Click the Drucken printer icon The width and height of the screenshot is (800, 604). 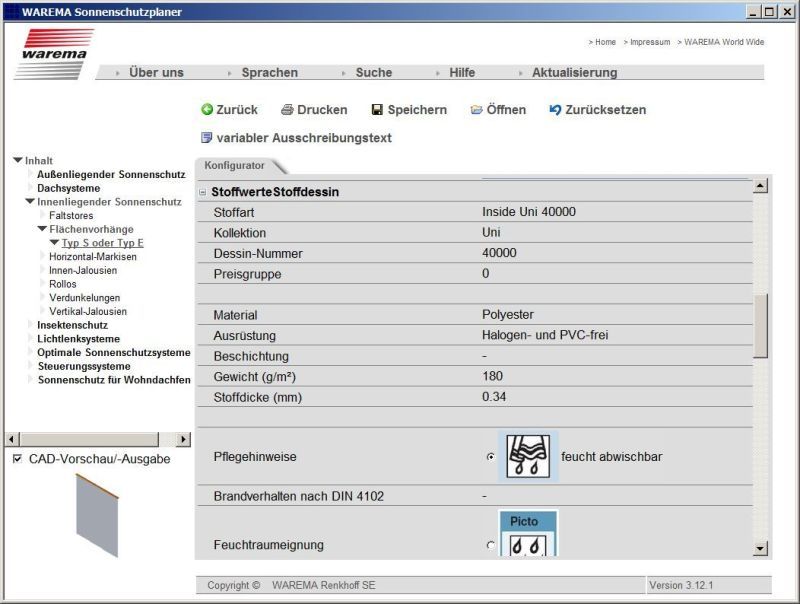[287, 110]
